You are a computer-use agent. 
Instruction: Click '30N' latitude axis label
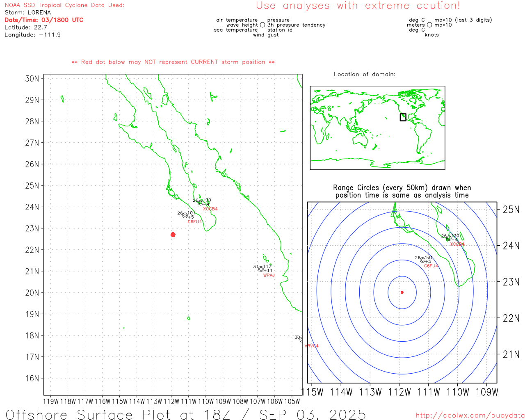(32, 78)
